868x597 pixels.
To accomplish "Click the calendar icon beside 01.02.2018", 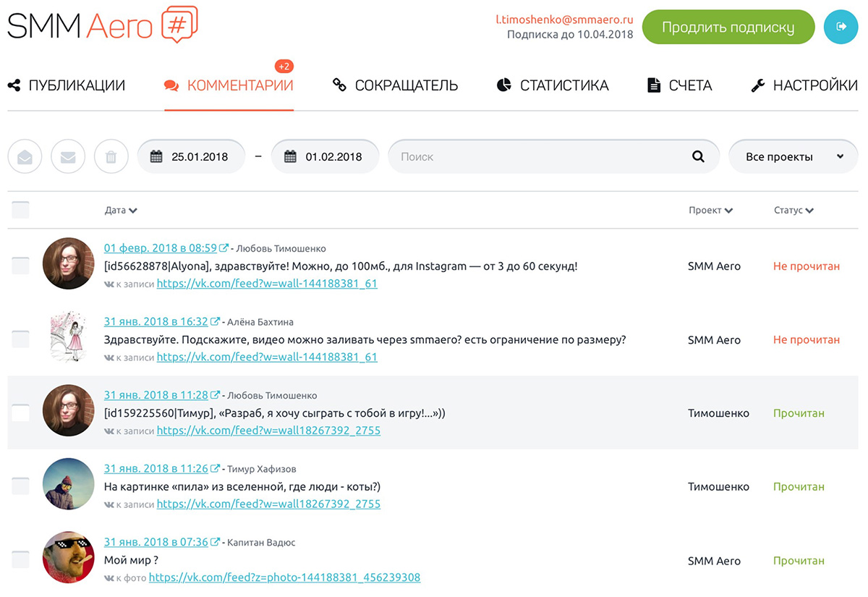I will coord(290,156).
